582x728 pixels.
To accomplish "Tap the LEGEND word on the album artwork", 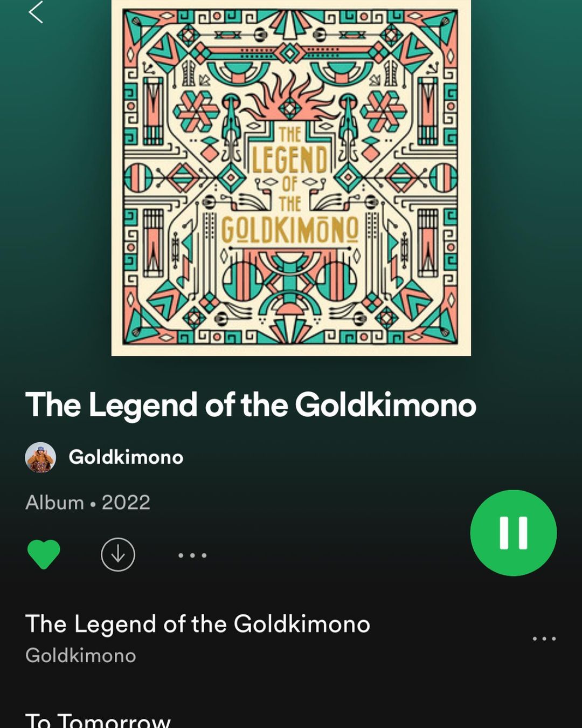I will 290,160.
